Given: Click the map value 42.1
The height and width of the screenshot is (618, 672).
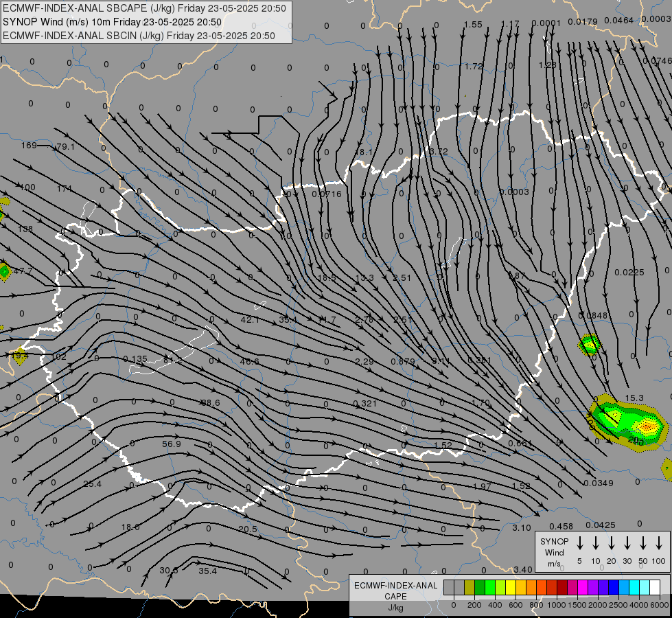Looking at the screenshot, I should 250,319.
